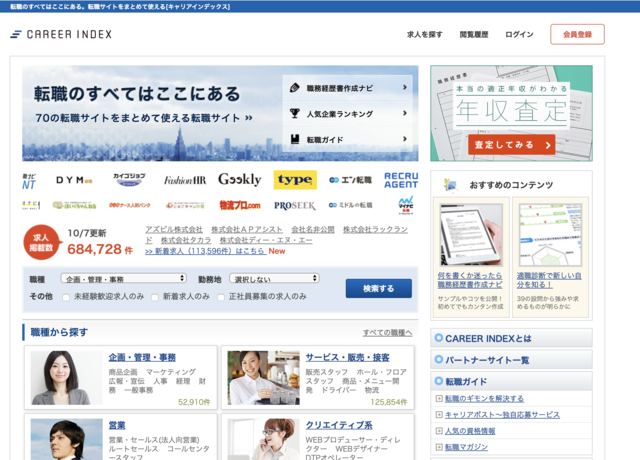Open the Geekly partner logo
640x460 pixels.
tap(240, 180)
